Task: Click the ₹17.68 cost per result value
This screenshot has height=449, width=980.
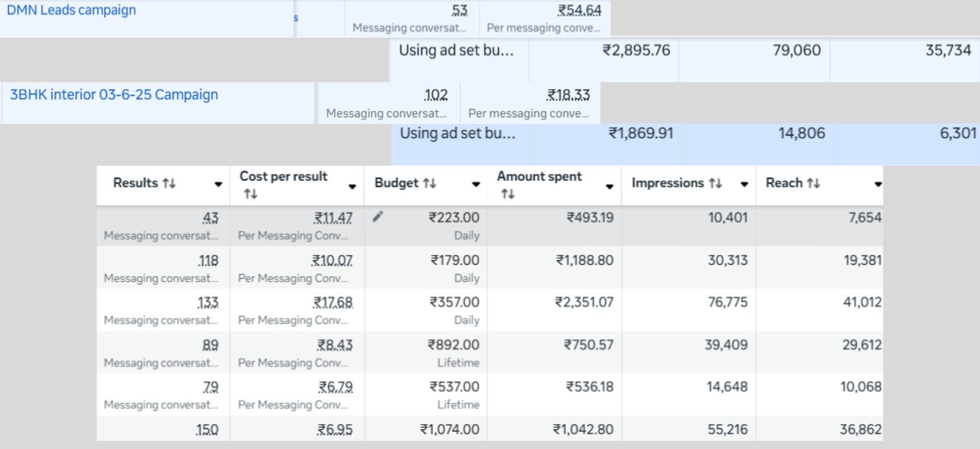Action: [333, 303]
